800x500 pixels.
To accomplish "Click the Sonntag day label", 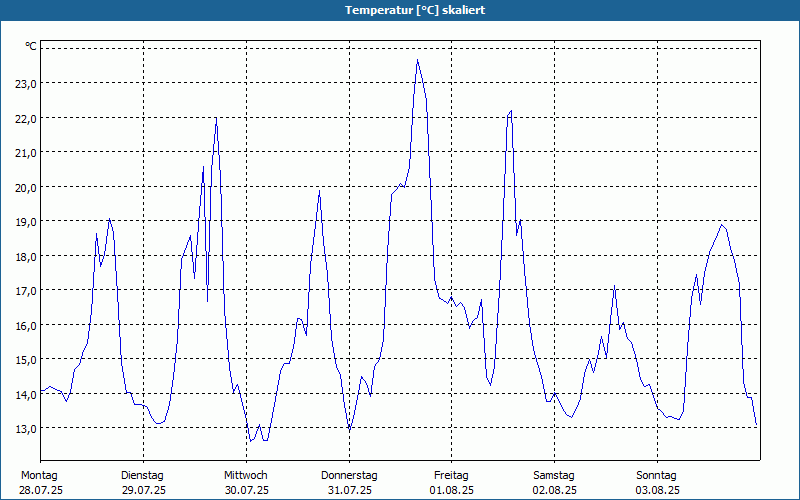I will click(657, 476).
